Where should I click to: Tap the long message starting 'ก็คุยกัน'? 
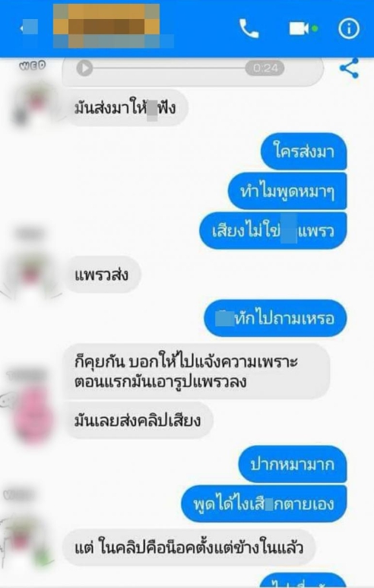(x=197, y=371)
